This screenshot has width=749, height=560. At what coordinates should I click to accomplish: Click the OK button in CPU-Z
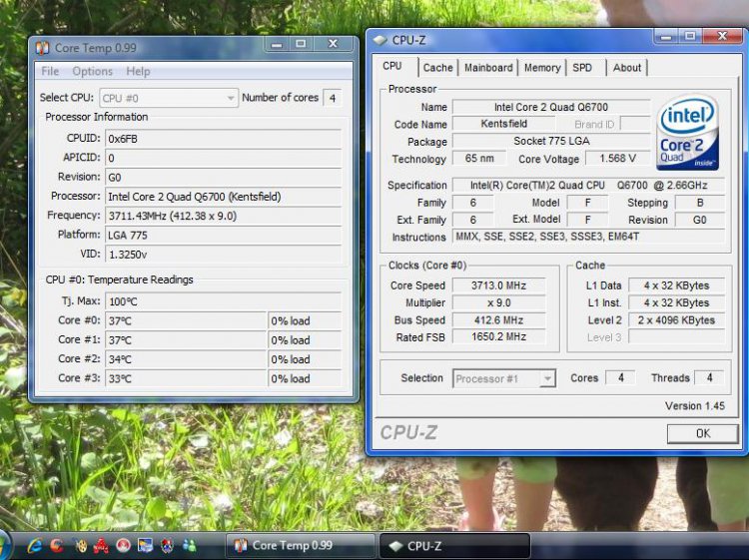[x=703, y=433]
